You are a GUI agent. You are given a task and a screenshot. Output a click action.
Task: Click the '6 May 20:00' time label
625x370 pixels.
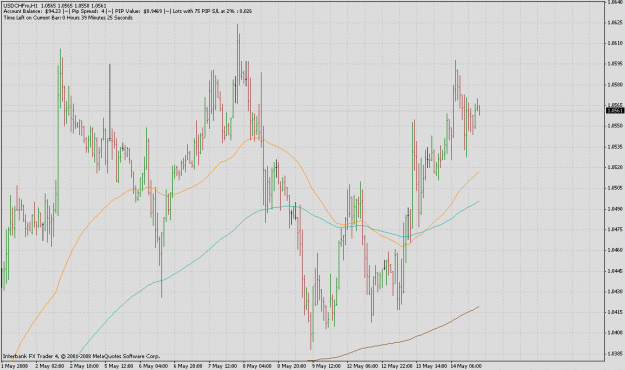[188, 366]
